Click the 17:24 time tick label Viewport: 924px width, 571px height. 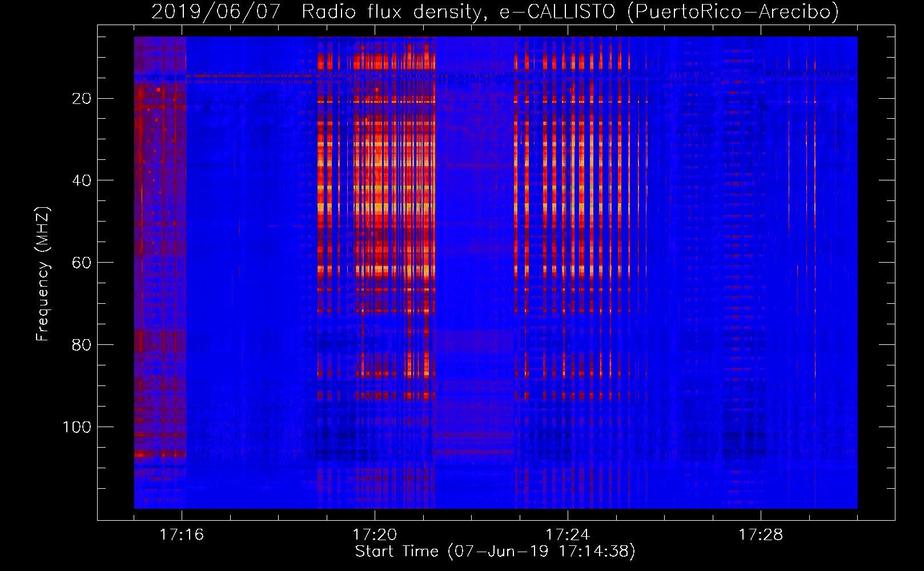[568, 535]
